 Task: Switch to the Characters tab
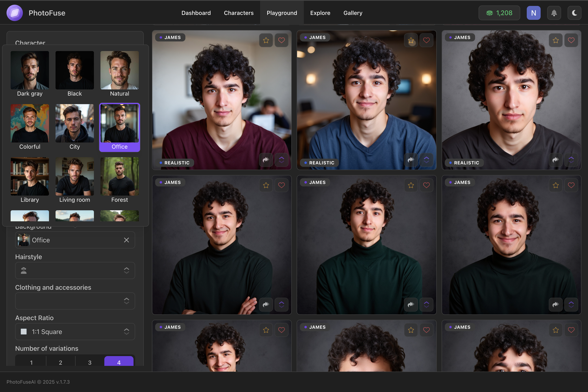click(x=238, y=13)
